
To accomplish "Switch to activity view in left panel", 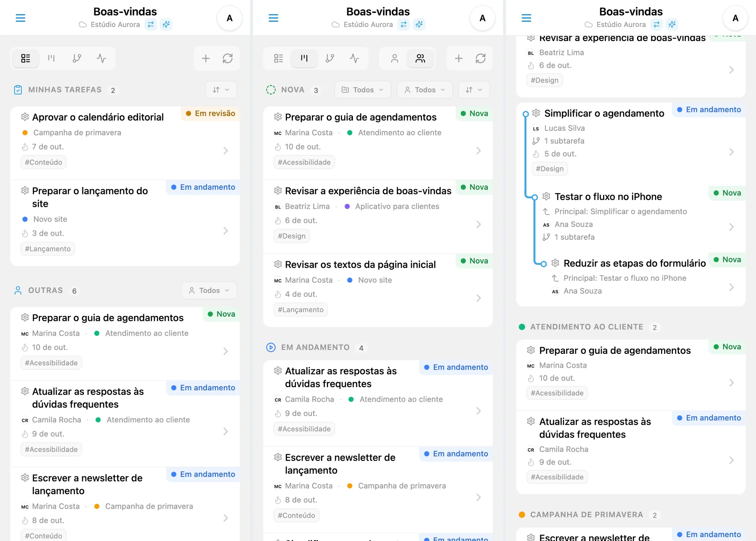I will click(x=101, y=58).
